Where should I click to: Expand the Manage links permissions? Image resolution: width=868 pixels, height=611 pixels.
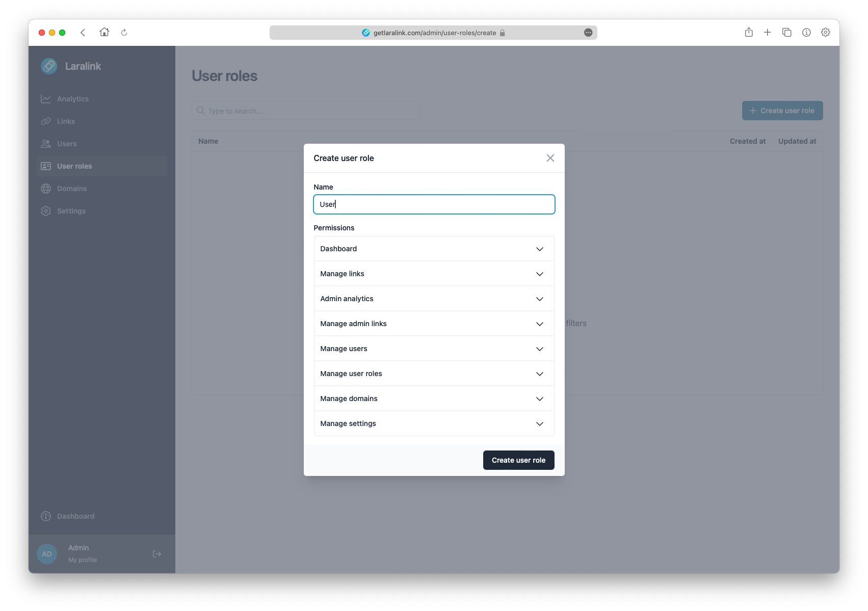[x=434, y=274]
